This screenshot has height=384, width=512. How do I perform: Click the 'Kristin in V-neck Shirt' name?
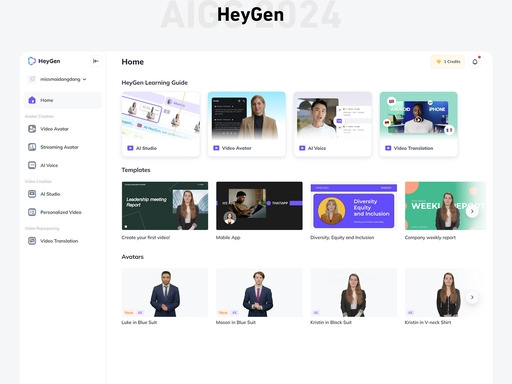click(x=428, y=322)
